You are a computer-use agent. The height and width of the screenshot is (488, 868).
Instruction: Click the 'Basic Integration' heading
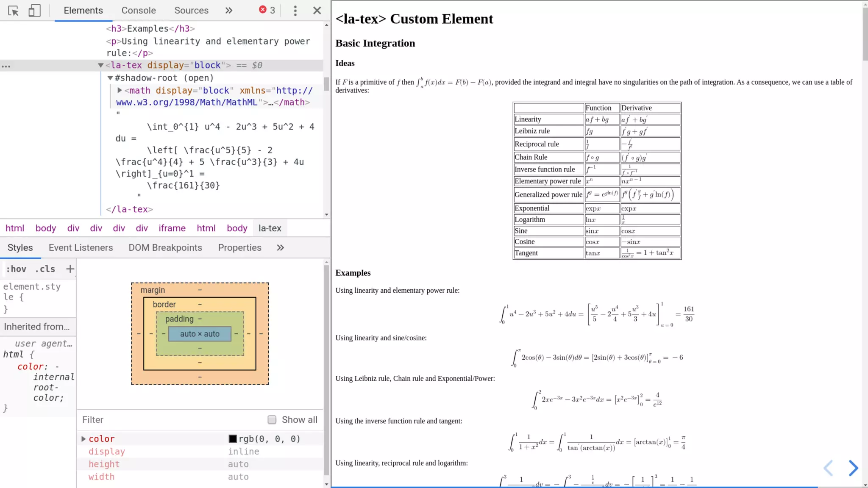[x=375, y=43]
